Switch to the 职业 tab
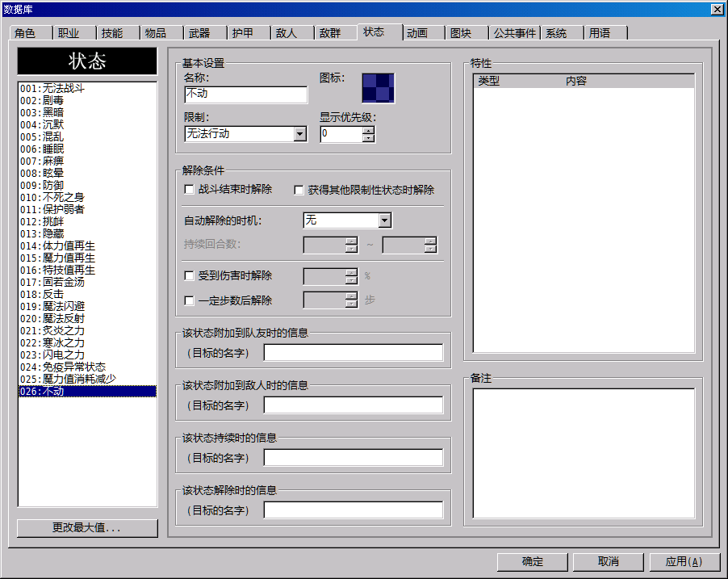The image size is (728, 579). (x=74, y=33)
